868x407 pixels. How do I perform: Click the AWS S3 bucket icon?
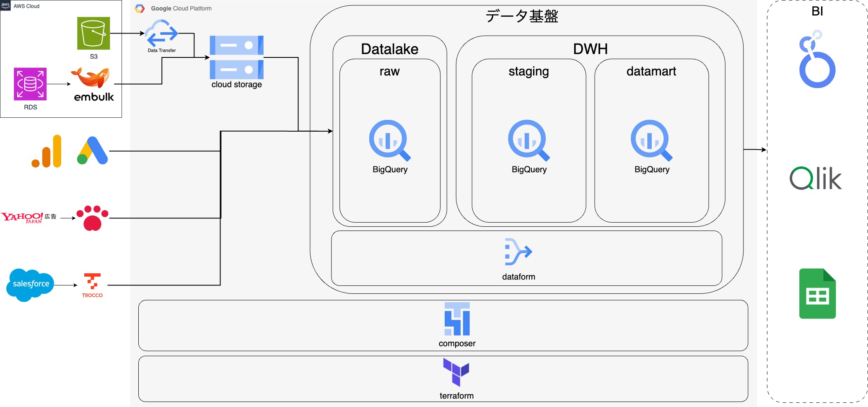pyautogui.click(x=93, y=33)
